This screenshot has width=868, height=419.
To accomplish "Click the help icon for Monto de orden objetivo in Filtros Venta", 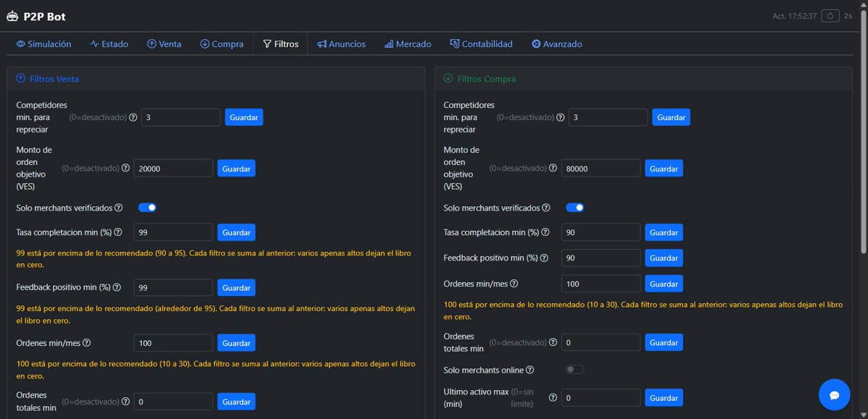I will (x=125, y=168).
